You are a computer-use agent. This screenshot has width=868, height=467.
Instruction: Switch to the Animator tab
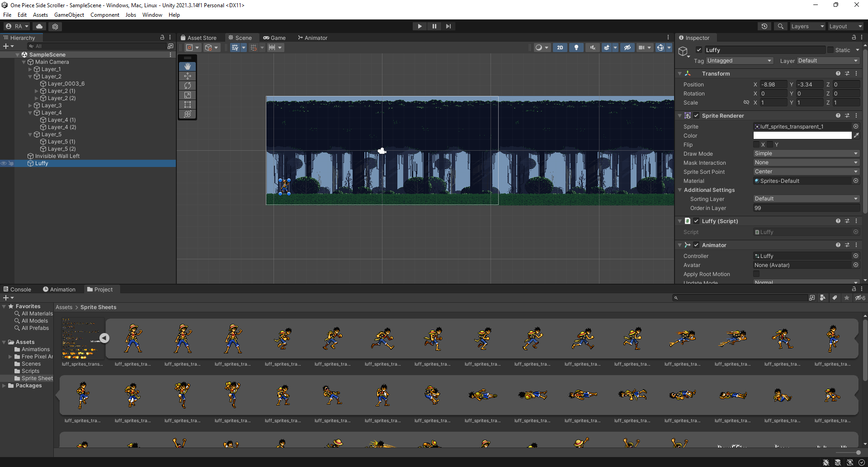tap(312, 38)
